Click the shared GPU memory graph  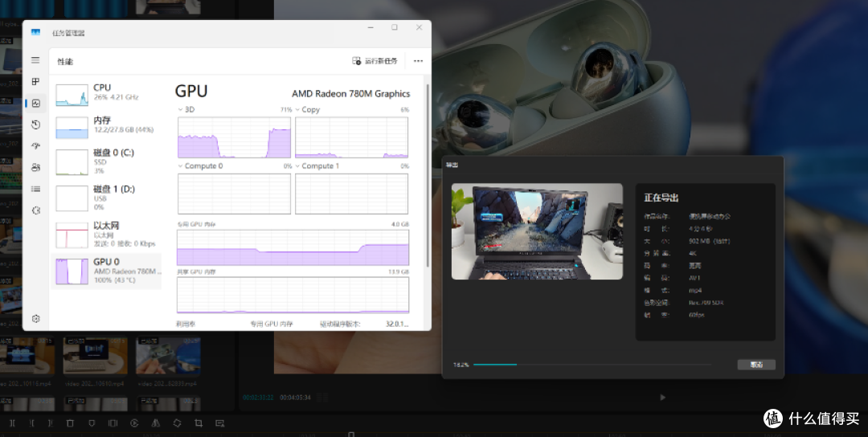(x=293, y=296)
